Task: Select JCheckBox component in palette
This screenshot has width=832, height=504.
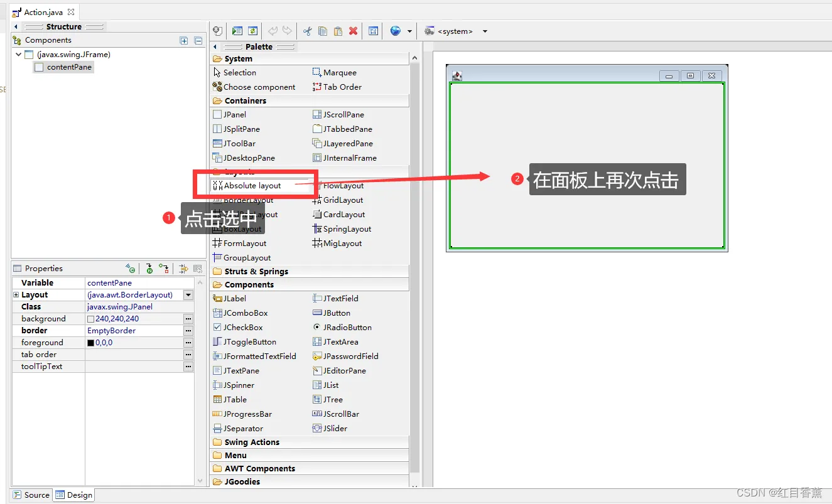Action: click(x=237, y=328)
